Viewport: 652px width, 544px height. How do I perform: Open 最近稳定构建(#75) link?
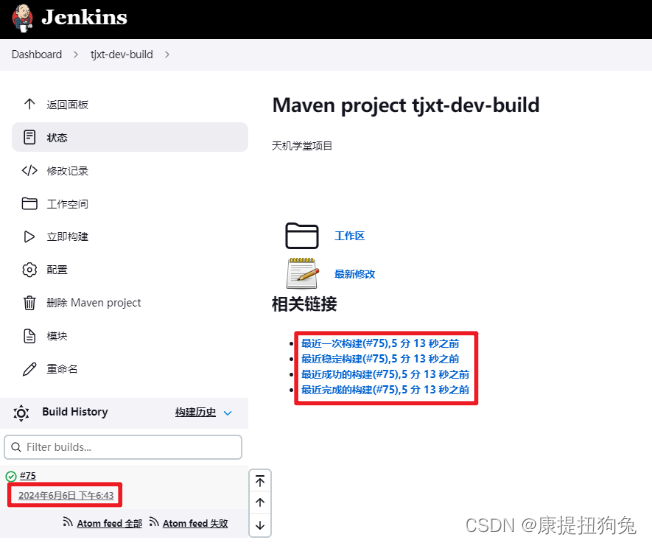[x=380, y=359]
